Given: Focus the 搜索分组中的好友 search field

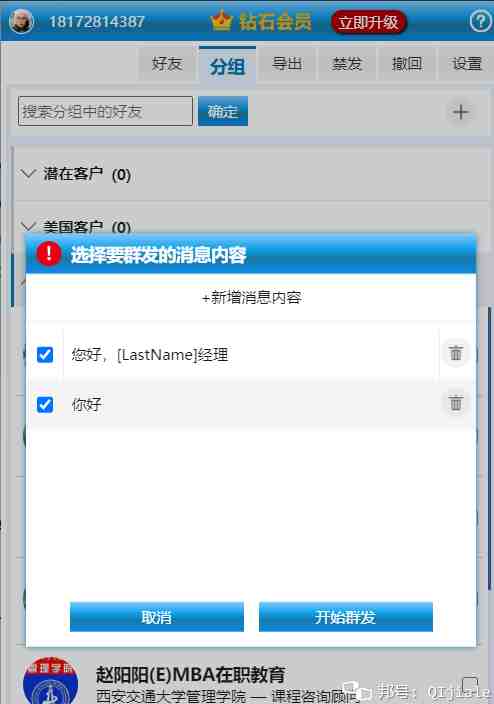Looking at the screenshot, I should click(x=106, y=111).
